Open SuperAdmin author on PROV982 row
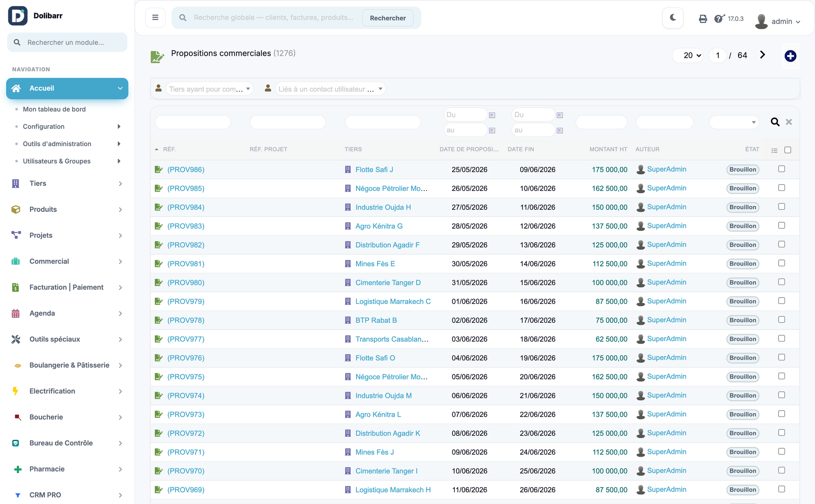 pos(667,244)
